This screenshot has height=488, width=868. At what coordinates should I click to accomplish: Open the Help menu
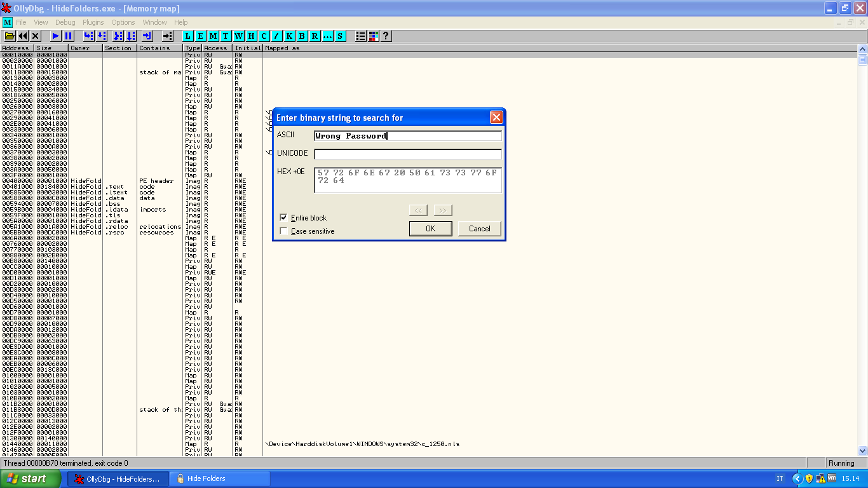click(x=181, y=22)
